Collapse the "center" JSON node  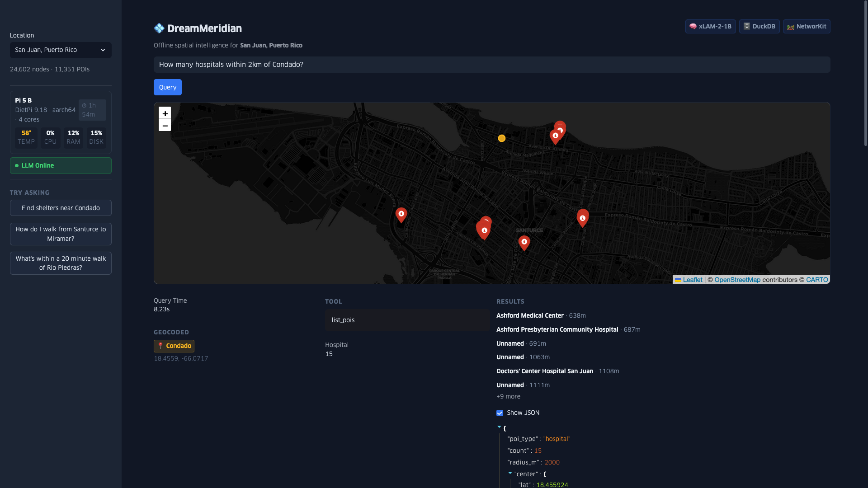510,473
